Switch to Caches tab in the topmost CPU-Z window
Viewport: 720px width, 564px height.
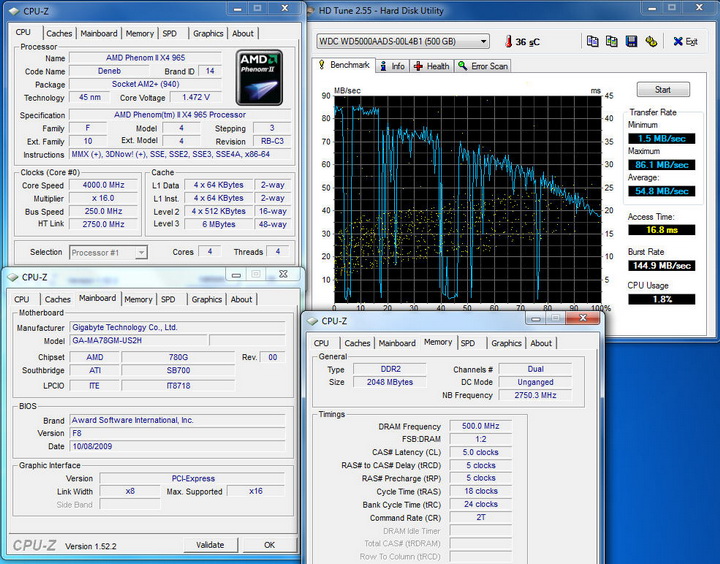tap(59, 33)
